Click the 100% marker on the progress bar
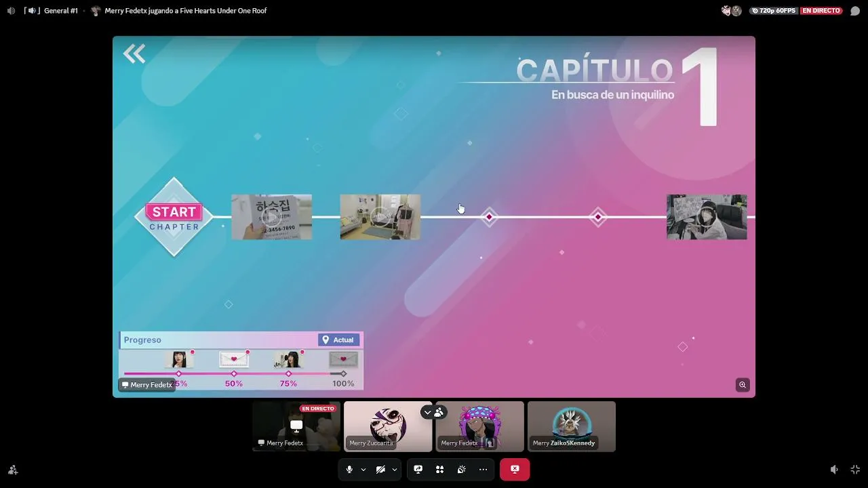The width and height of the screenshot is (868, 488). [x=343, y=373]
